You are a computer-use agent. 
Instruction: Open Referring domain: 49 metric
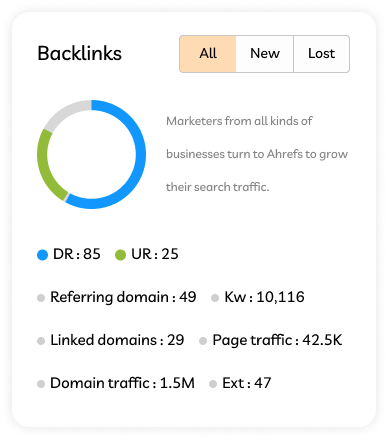[x=123, y=297]
